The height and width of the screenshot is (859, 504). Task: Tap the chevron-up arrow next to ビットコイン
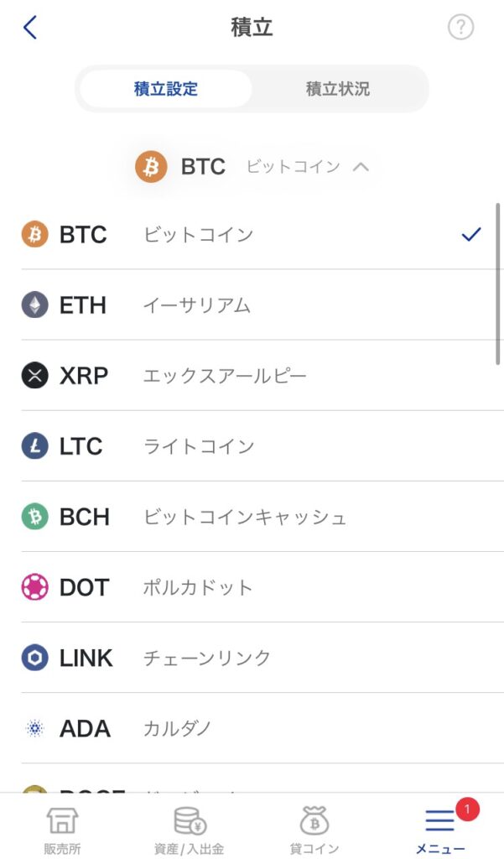pos(361,167)
